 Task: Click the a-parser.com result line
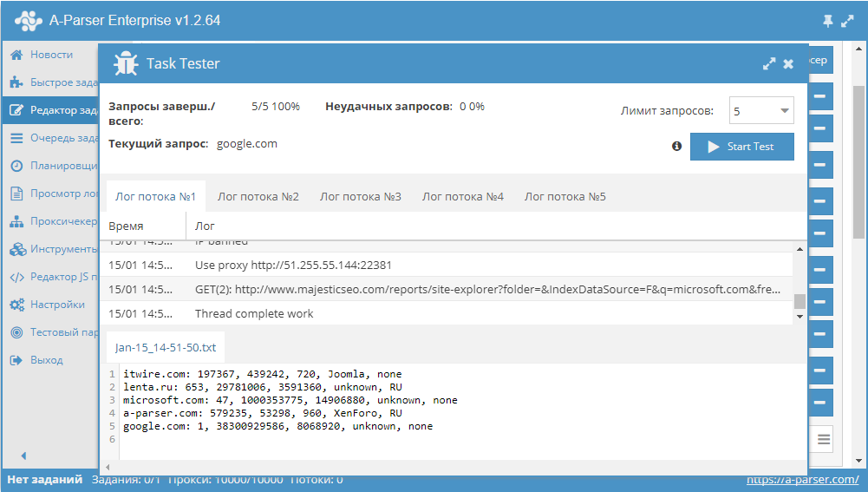(263, 413)
